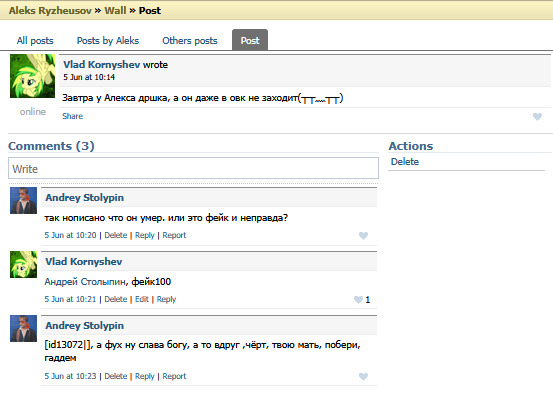Image resolution: width=553 pixels, height=396 pixels.
Task: Delete the comment posted at 10:21
Action: pyautogui.click(x=116, y=299)
